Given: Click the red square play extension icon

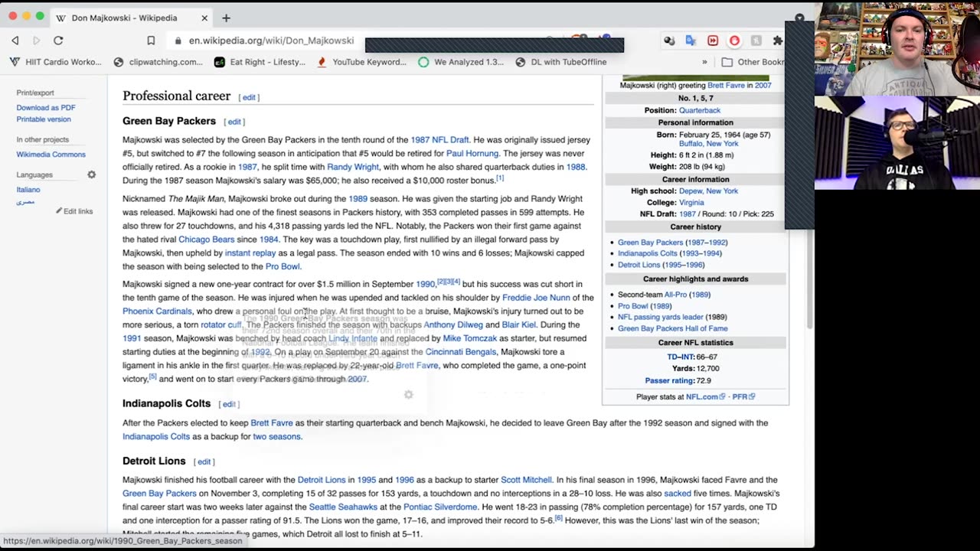Looking at the screenshot, I should click(x=713, y=41).
